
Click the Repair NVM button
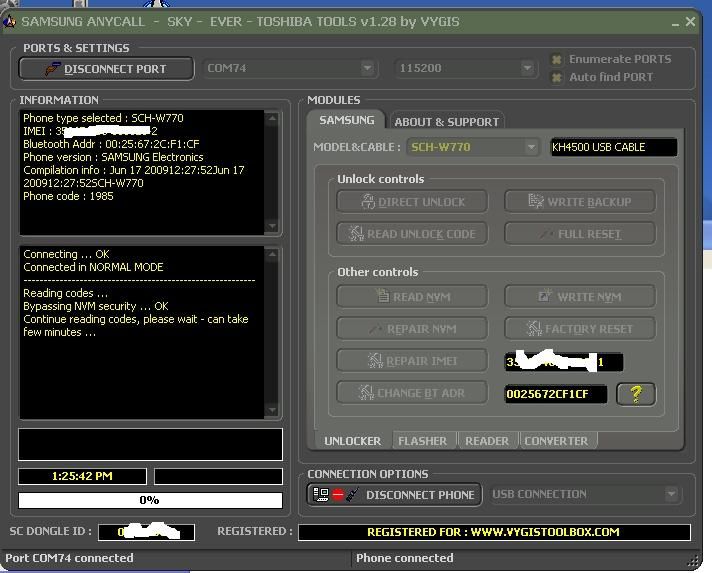pos(412,329)
